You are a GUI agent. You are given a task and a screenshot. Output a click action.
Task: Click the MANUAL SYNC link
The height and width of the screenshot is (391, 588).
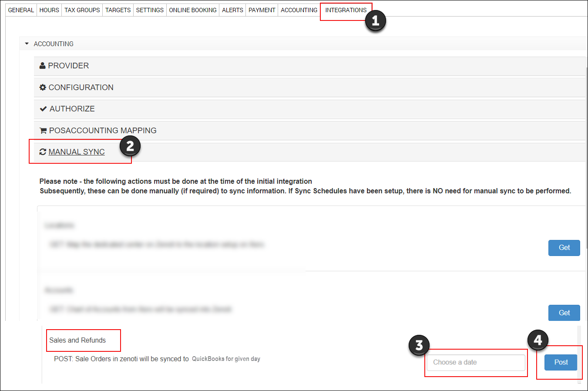pos(77,152)
